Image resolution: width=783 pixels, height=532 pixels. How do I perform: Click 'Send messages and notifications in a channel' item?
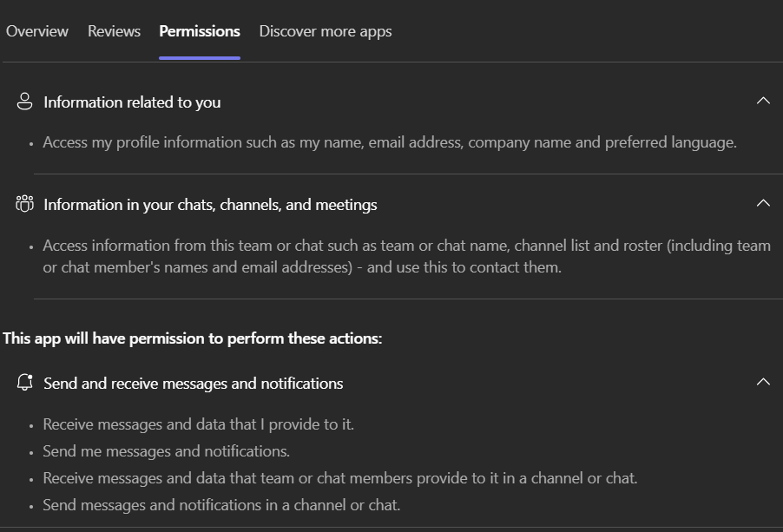point(221,505)
